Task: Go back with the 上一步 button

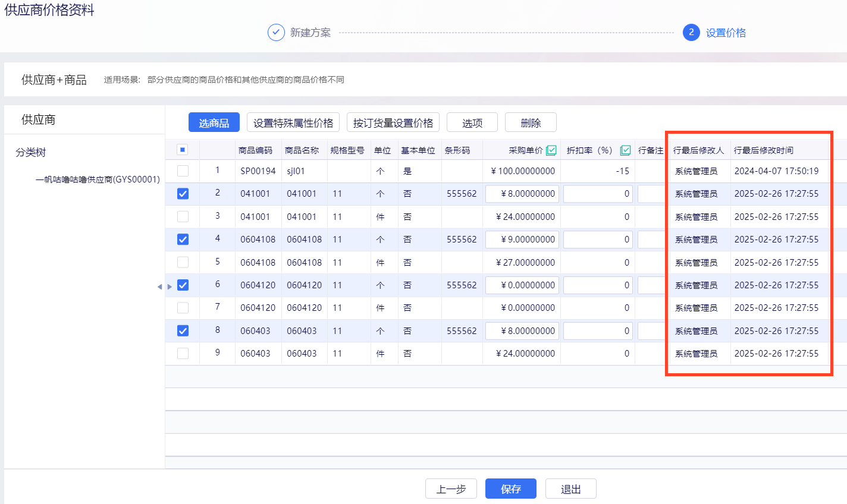Action: 451,489
